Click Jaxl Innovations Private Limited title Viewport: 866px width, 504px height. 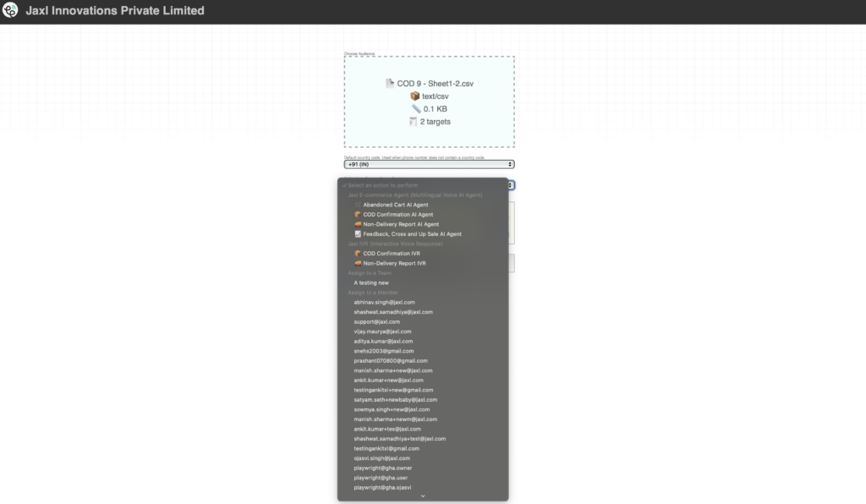click(115, 11)
